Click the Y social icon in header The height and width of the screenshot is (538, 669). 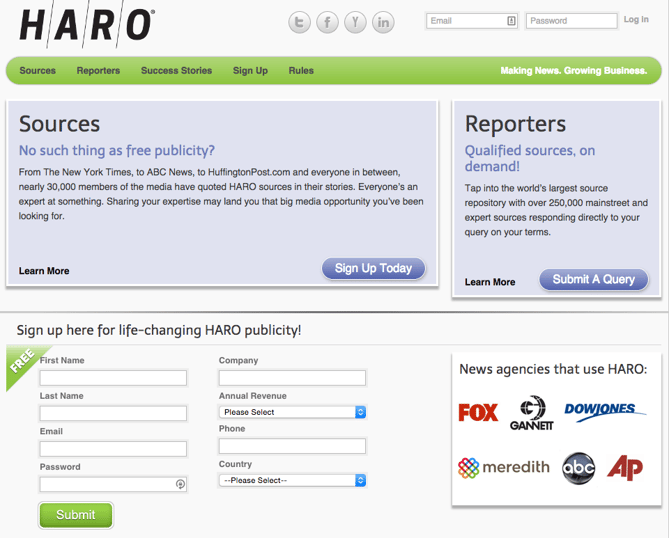[x=355, y=22]
